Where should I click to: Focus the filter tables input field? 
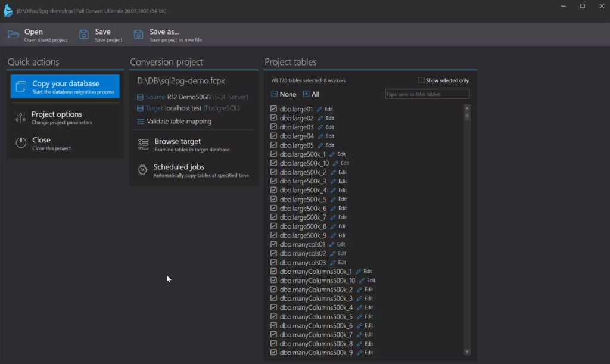click(x=427, y=94)
